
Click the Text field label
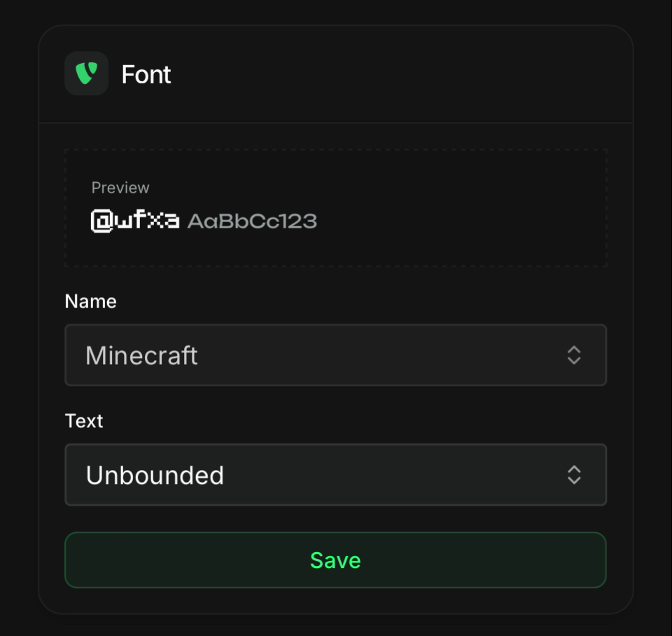click(83, 421)
